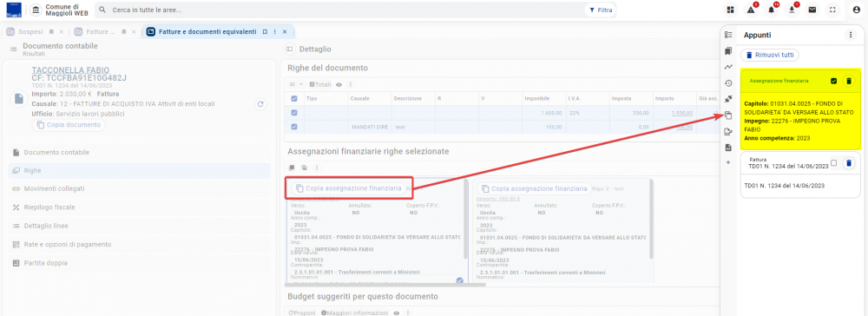
Task: Open the user account avatar
Action: coord(857,10)
